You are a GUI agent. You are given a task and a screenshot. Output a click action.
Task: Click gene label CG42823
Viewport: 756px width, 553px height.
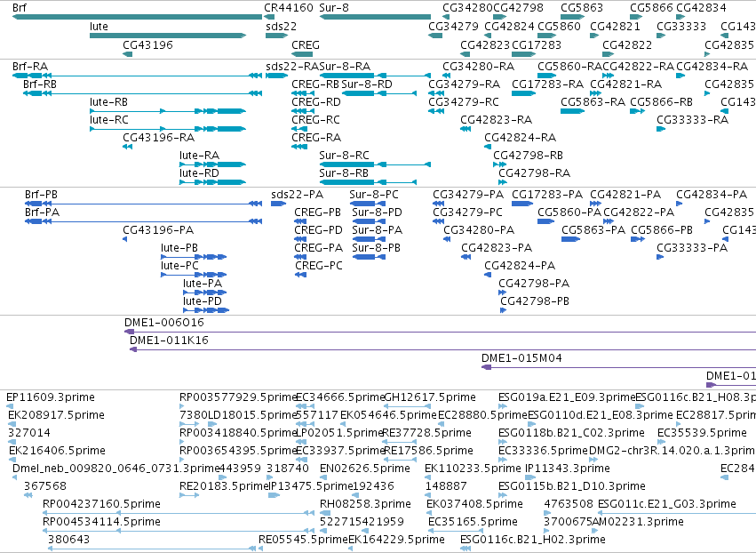pyautogui.click(x=485, y=44)
